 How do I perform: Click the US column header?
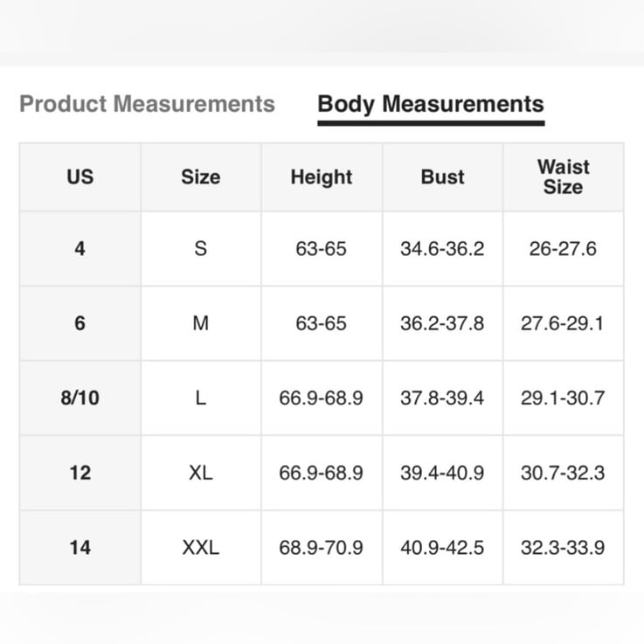[80, 177]
